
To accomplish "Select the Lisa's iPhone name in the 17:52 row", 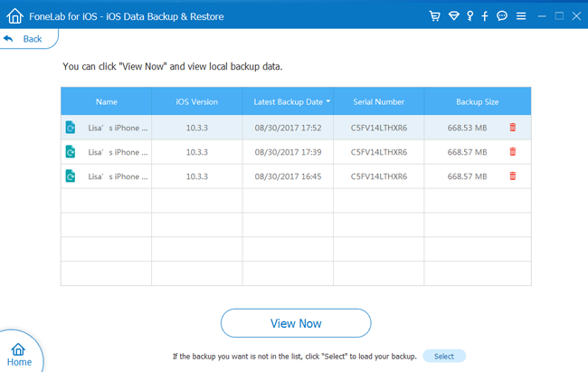I will (118, 128).
